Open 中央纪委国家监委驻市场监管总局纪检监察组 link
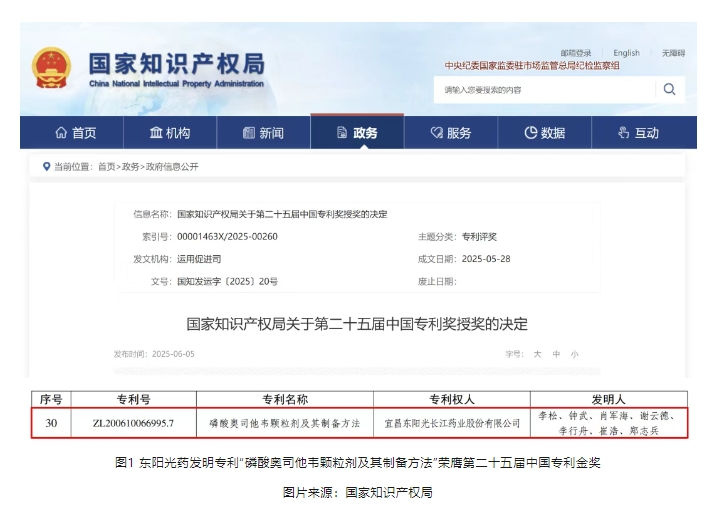707x513 pixels. 532,66
